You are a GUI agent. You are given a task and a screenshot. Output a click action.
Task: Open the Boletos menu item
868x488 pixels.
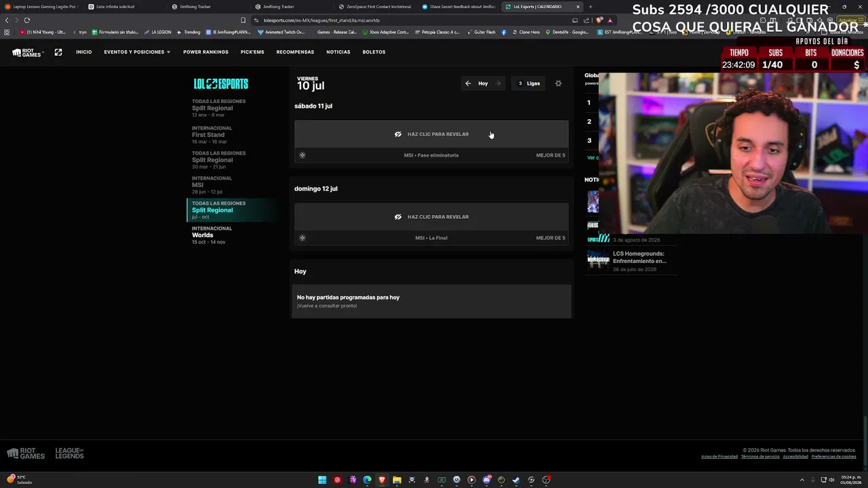(374, 52)
